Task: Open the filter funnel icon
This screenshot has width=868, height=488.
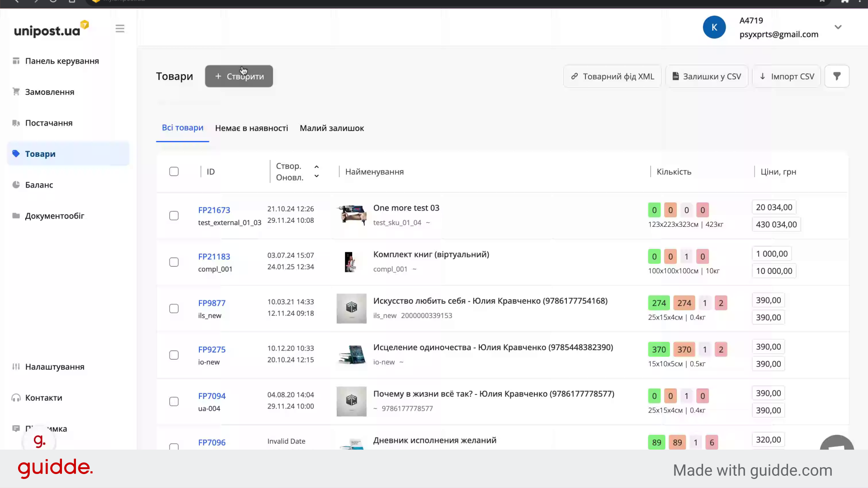Action: click(837, 76)
